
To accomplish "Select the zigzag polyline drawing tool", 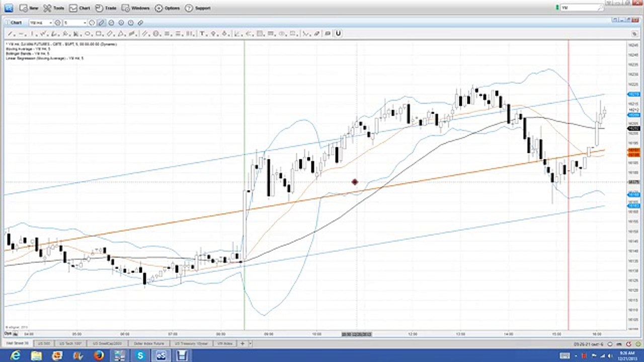I will click(43, 34).
